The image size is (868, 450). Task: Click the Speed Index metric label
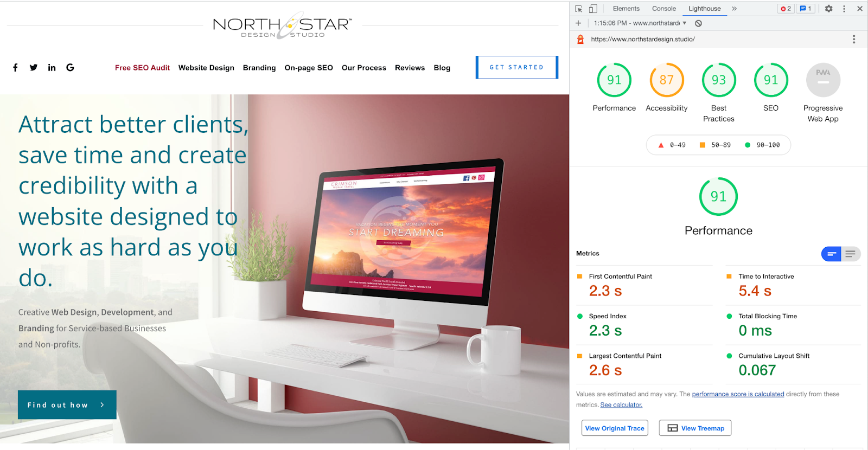[608, 316]
